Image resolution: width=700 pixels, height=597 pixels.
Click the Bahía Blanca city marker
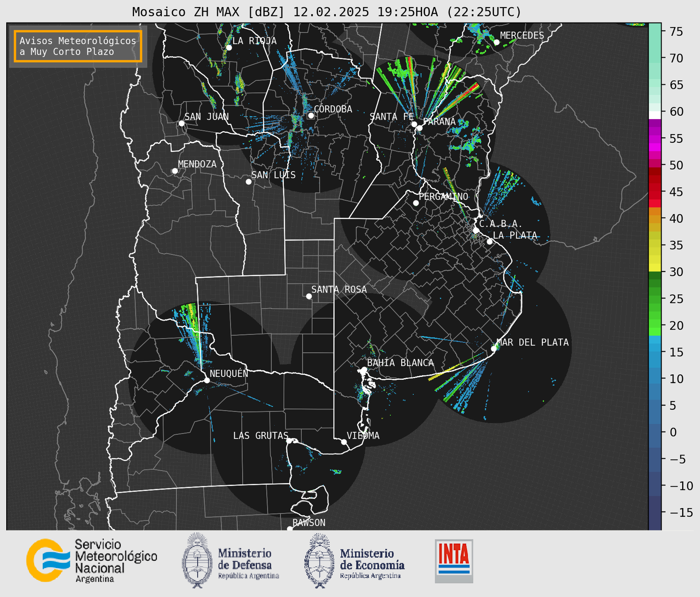(x=364, y=369)
